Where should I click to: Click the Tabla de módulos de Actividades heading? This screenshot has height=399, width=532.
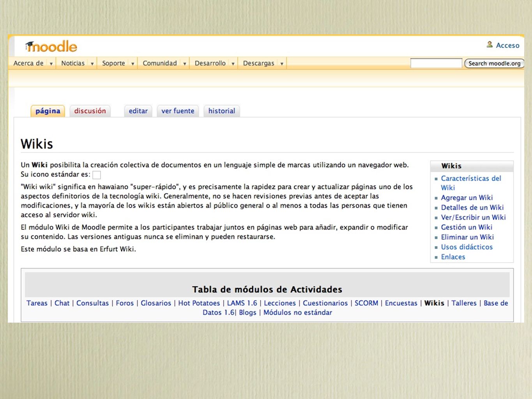[x=267, y=290]
